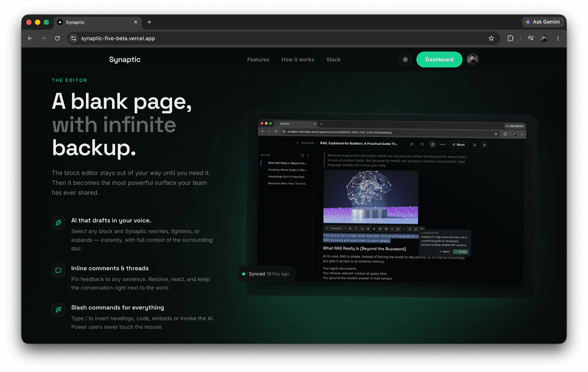Click the Synced 187ms ago status badge

(266, 274)
